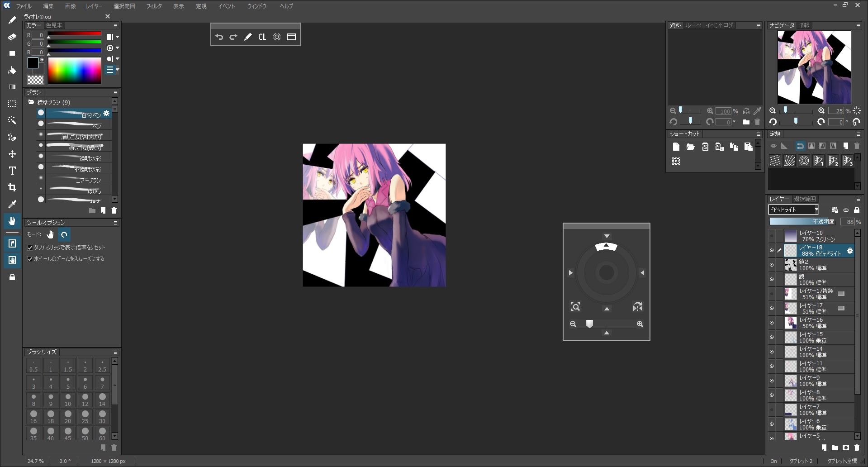Image resolution: width=868 pixels, height=467 pixels.
Task: Select the parallel lines ruler icon
Action: click(x=775, y=161)
